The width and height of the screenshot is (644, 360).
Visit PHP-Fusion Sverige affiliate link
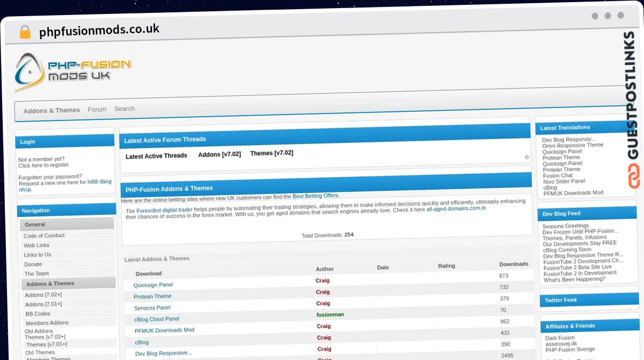(570, 349)
